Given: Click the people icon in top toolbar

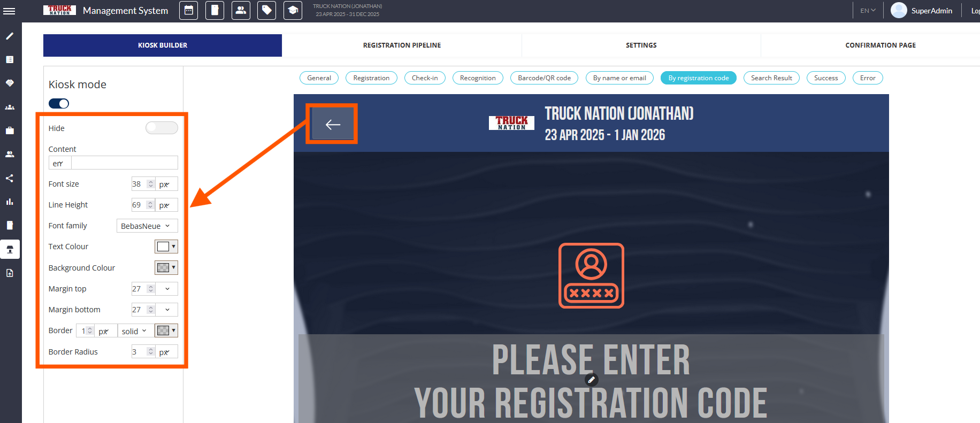Looking at the screenshot, I should coord(241,10).
